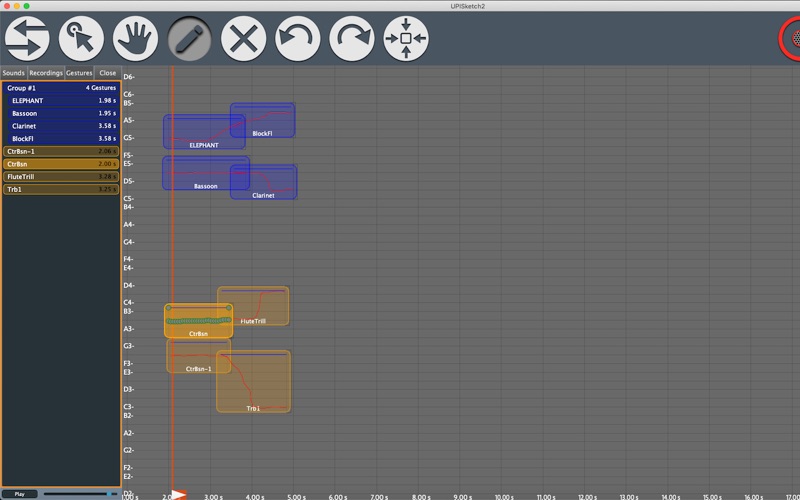Click the swap arrows toolbar icon

tap(27, 38)
